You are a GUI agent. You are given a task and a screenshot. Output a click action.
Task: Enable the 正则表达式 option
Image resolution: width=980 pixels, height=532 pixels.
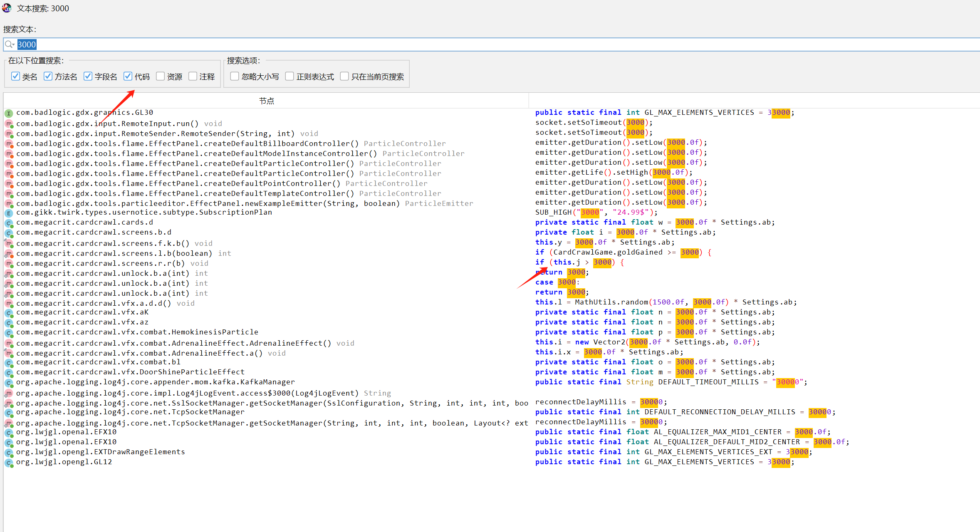click(290, 76)
